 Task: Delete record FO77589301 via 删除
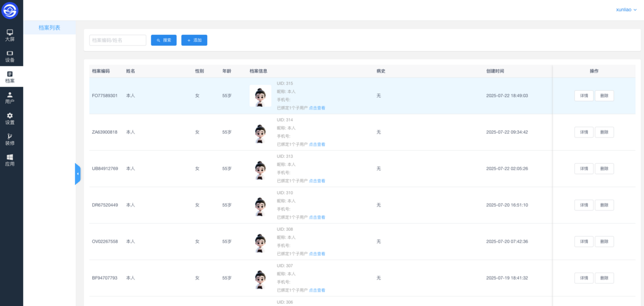pos(604,96)
